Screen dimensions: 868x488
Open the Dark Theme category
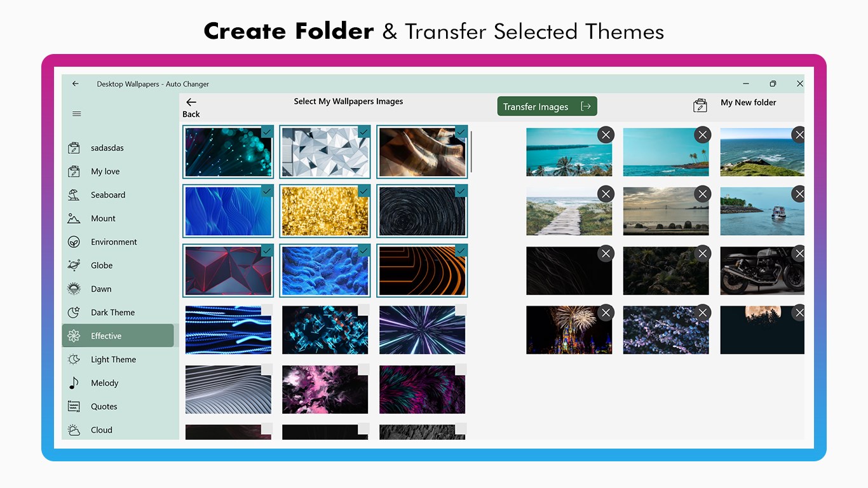[x=112, y=313]
